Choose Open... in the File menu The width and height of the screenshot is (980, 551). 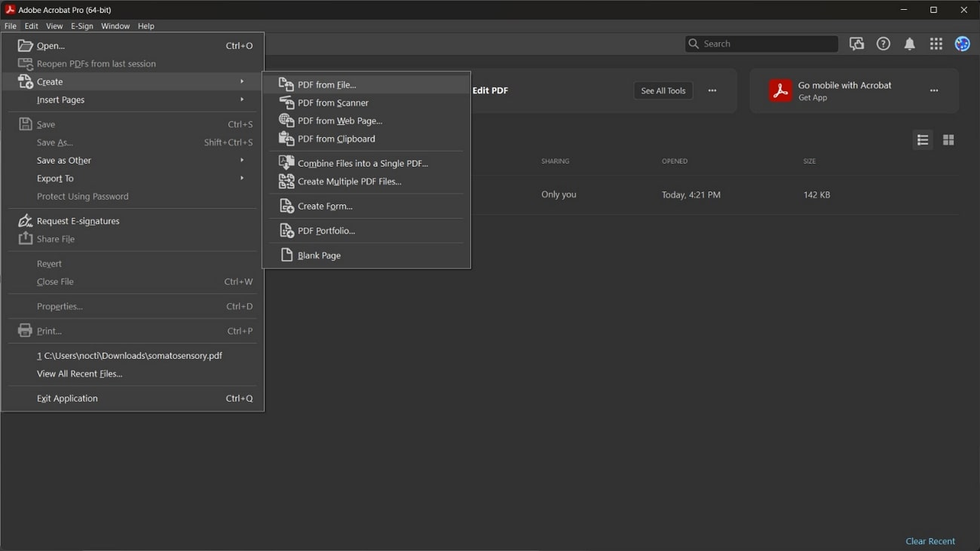click(x=133, y=45)
